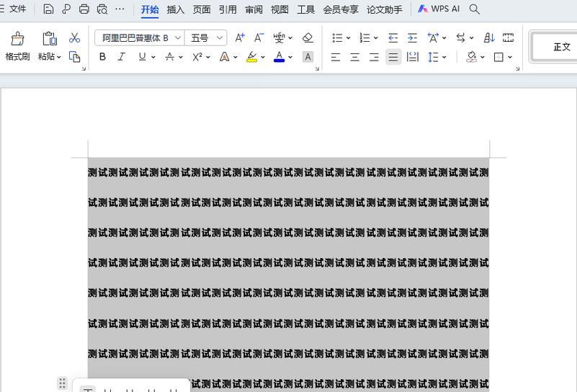Expand line spacing dropdown arrow
This screenshot has height=392, width=577.
point(444,57)
